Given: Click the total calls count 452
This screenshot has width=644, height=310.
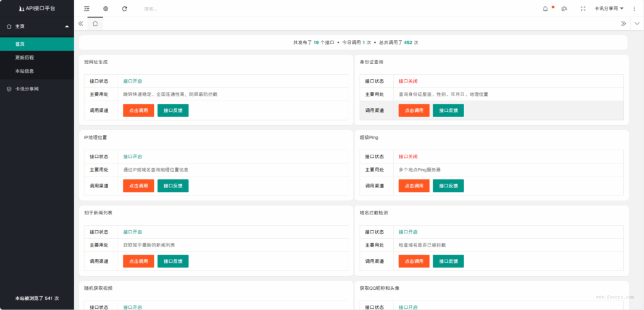Looking at the screenshot, I should (x=408, y=42).
